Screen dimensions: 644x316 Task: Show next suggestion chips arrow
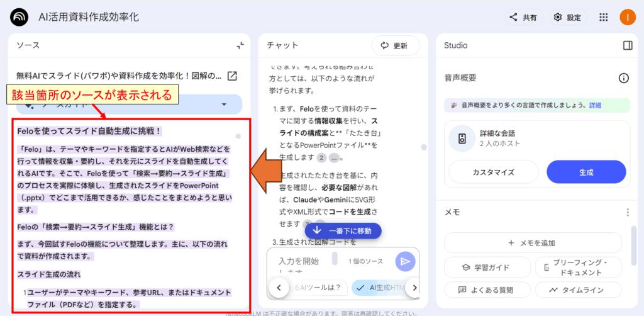(x=415, y=288)
